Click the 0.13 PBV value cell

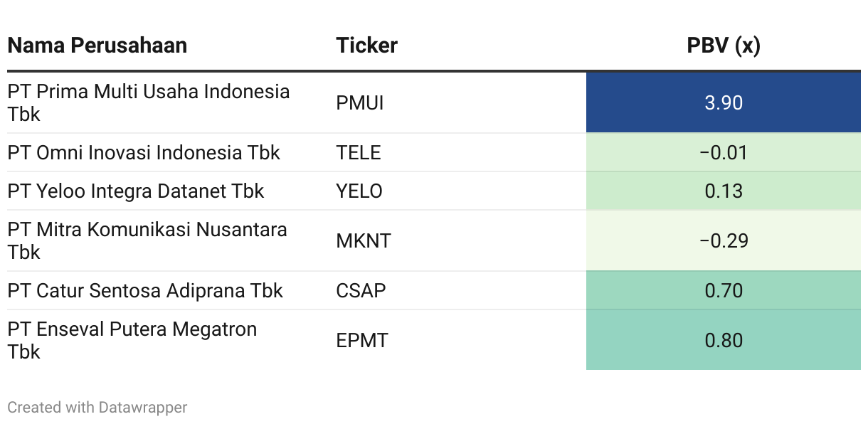coord(723,191)
